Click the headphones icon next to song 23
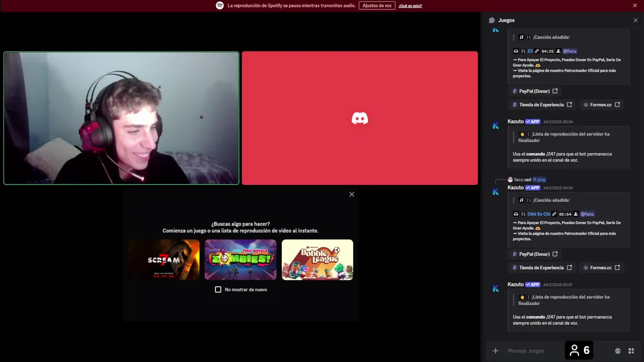644x362 pixels. tap(516, 51)
